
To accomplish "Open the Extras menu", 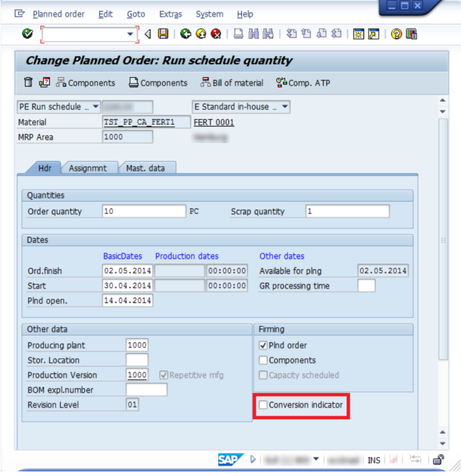I will (x=171, y=14).
